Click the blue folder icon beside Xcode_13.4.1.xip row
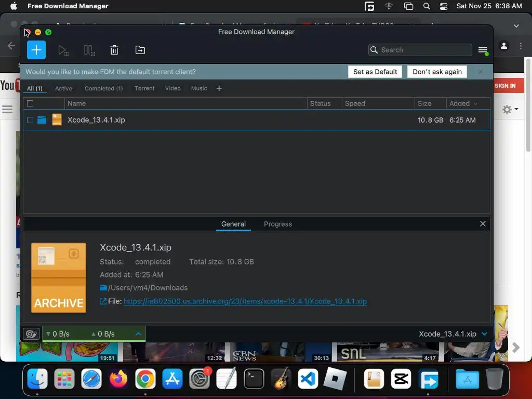The height and width of the screenshot is (399, 532). [42, 120]
